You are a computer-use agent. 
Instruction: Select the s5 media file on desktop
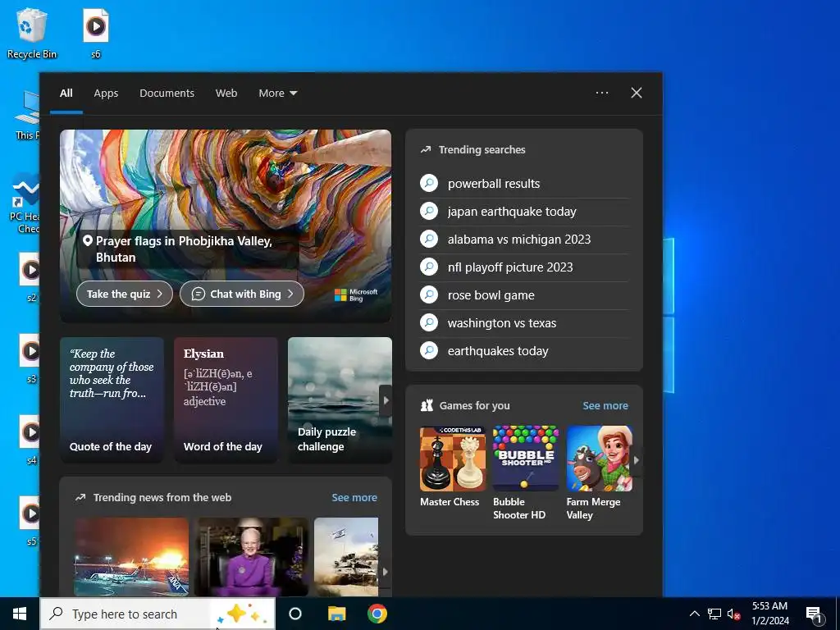[30, 521]
